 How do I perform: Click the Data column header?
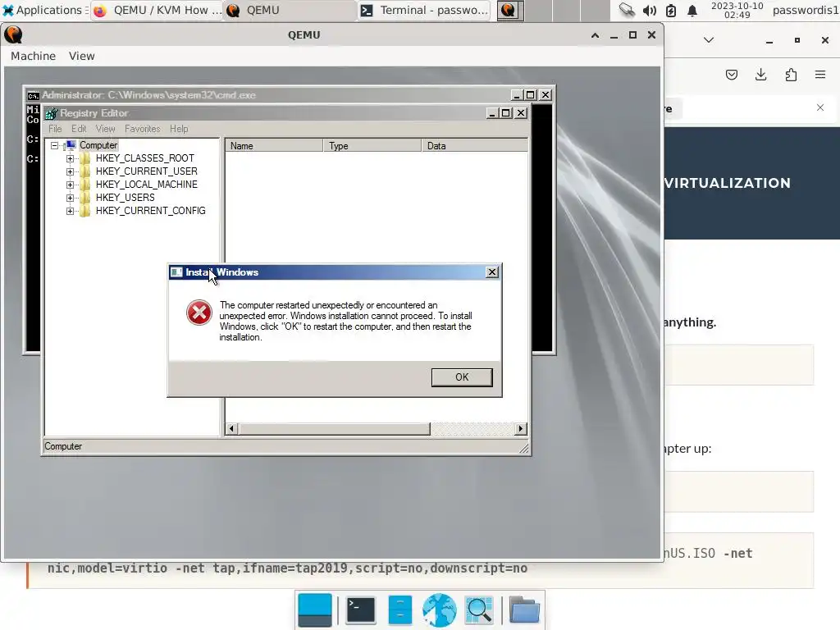[475, 146]
